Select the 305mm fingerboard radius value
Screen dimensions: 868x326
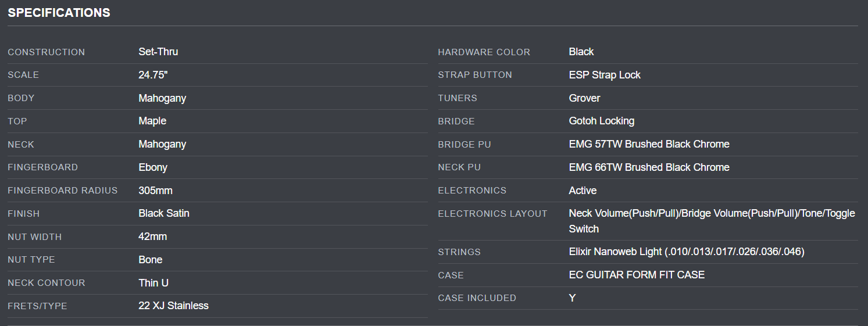tap(155, 191)
